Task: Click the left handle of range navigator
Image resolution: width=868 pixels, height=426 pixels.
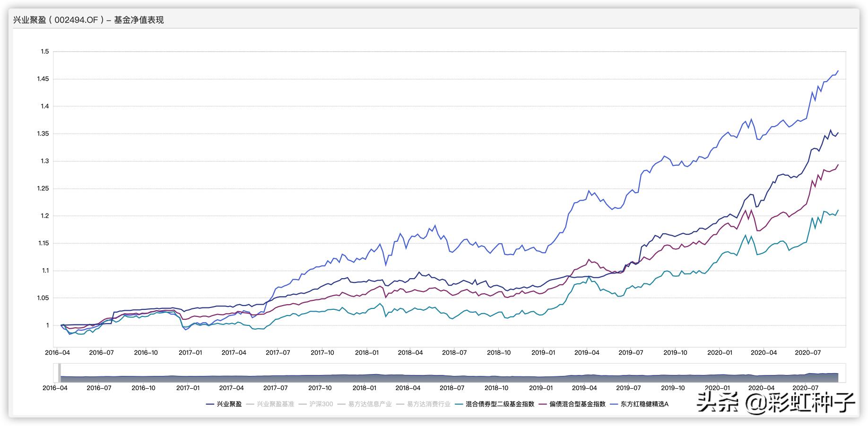Action: point(59,373)
